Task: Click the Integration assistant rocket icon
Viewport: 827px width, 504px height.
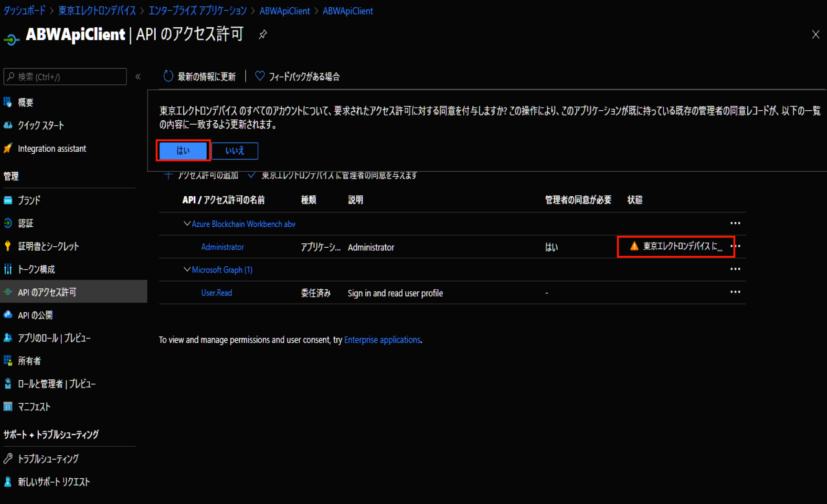Action: (x=8, y=148)
